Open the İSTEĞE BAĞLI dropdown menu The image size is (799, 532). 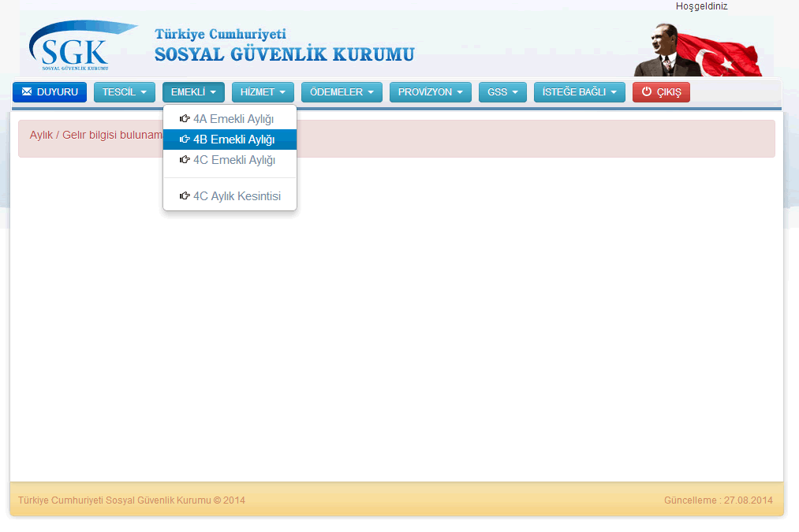click(580, 92)
